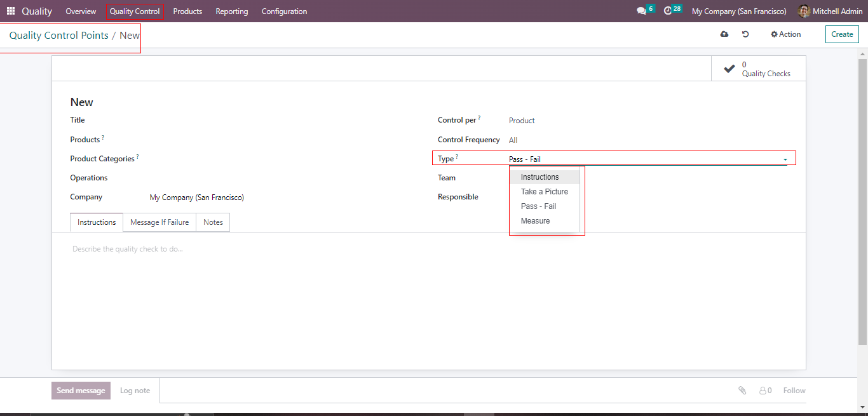
Task: Click the discard changes undo icon
Action: 745,34
